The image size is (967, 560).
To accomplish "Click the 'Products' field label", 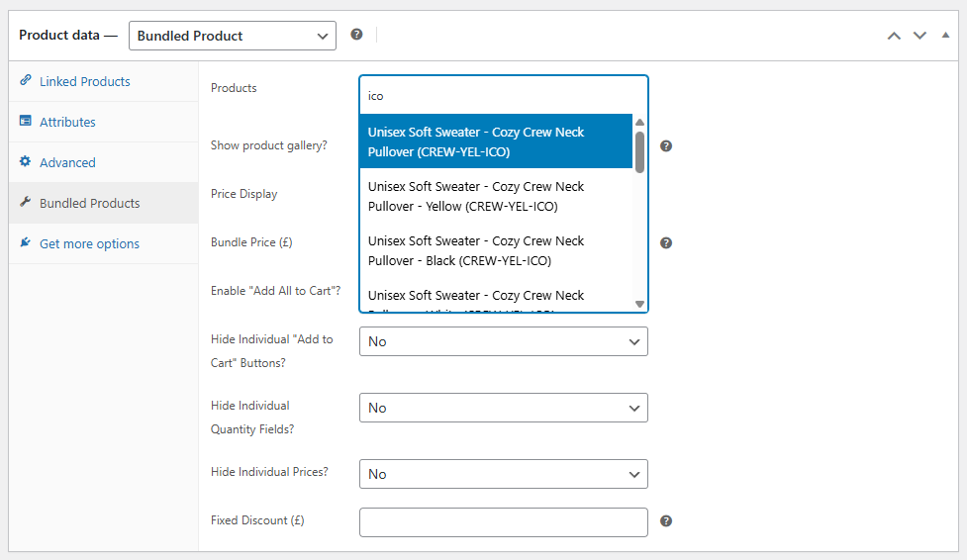I will click(x=234, y=88).
